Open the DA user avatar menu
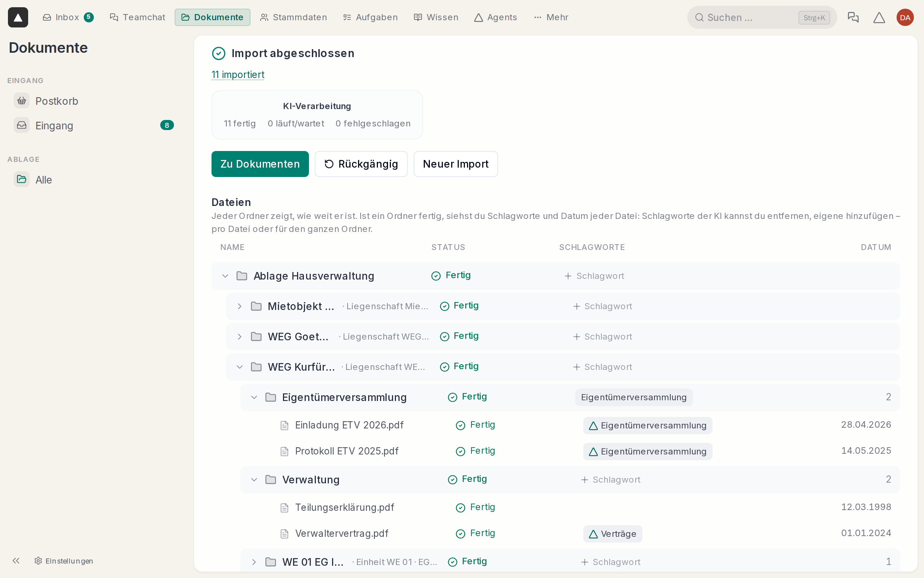 click(905, 17)
